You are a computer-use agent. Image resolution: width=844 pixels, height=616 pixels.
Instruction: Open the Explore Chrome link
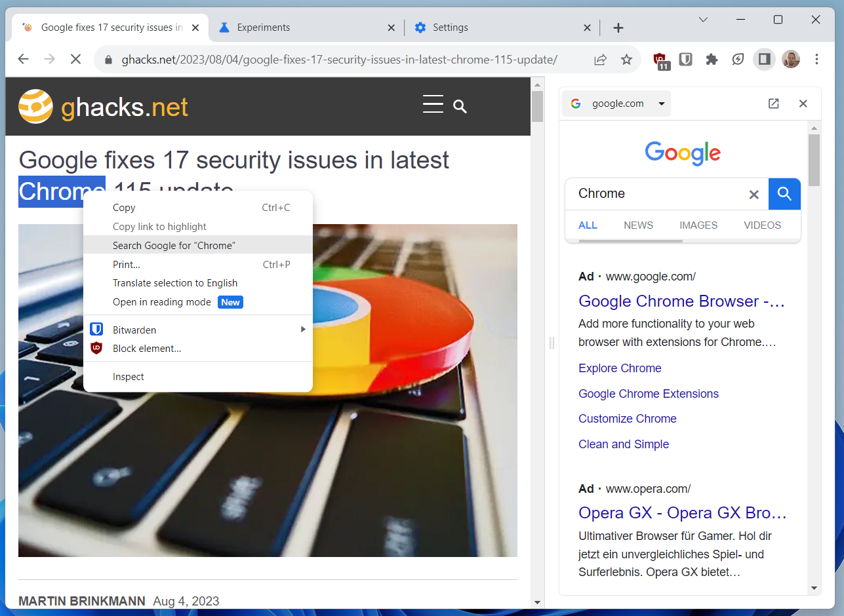[620, 368]
